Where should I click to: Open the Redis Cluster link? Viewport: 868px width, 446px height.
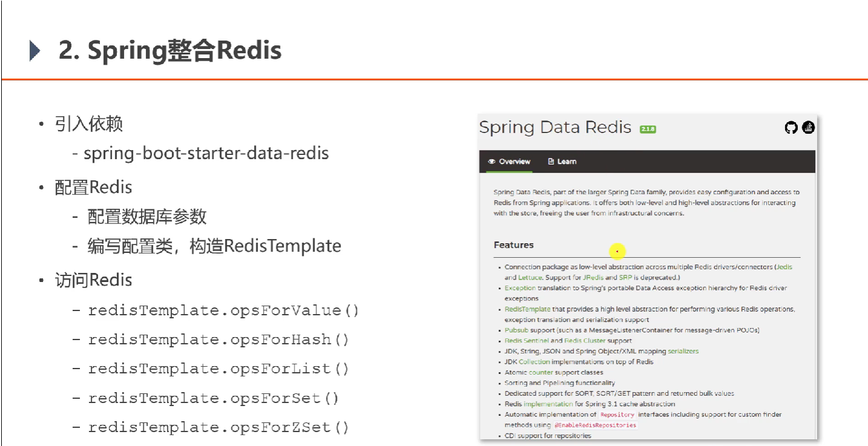tap(584, 341)
